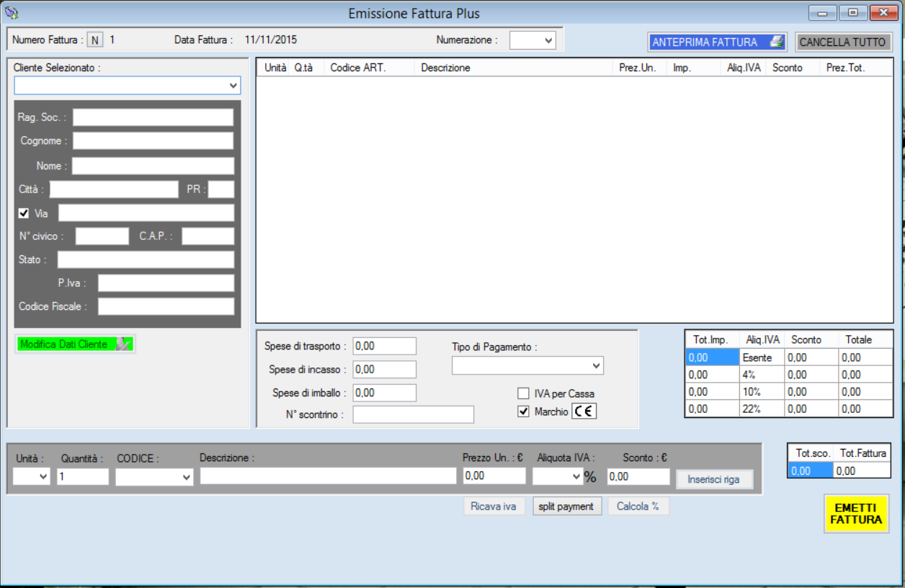Click the Cancella Tutto button
The width and height of the screenshot is (905, 588).
point(842,42)
